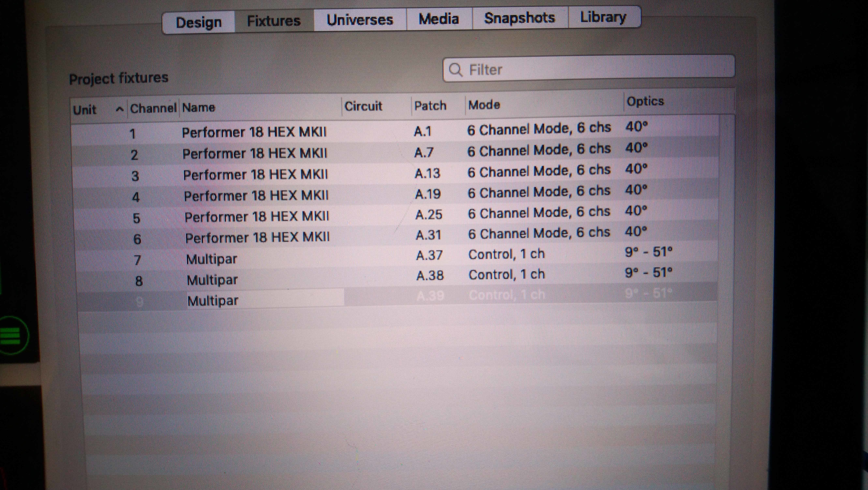Toggle sort arrow on Channel column
Viewport: 868px width, 490px height.
tap(120, 109)
